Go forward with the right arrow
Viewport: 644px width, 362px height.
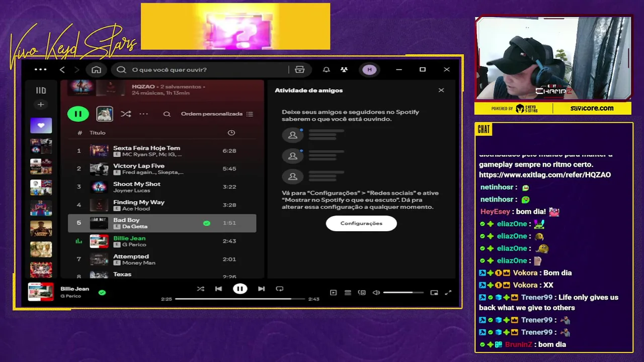click(77, 70)
